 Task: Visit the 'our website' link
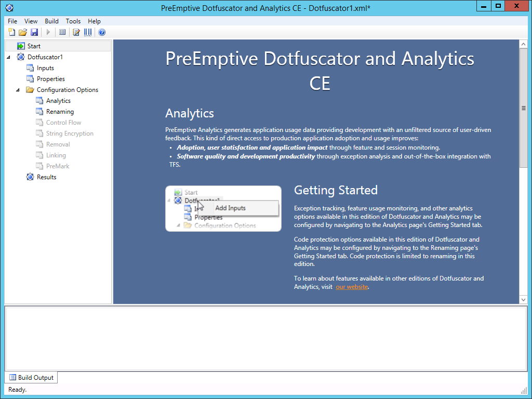[x=352, y=286]
